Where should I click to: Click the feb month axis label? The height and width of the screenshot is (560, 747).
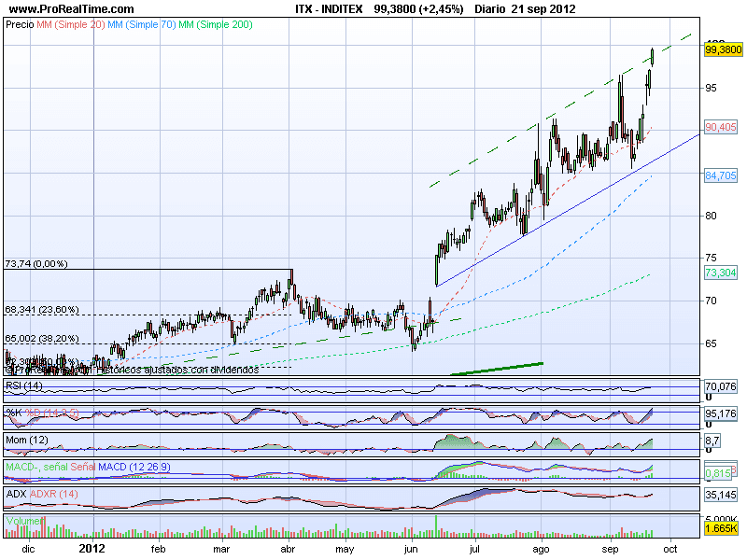pos(158,549)
